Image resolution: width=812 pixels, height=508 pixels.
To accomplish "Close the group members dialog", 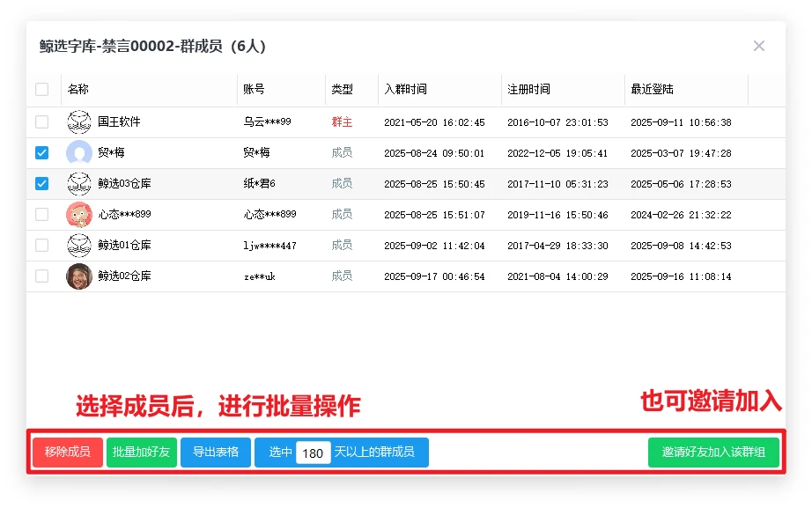I will click(758, 46).
